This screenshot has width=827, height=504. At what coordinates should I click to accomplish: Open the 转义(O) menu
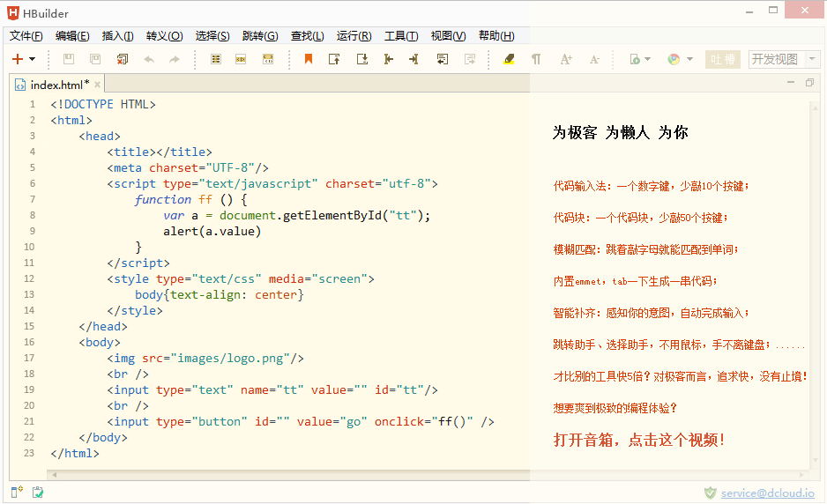point(165,36)
